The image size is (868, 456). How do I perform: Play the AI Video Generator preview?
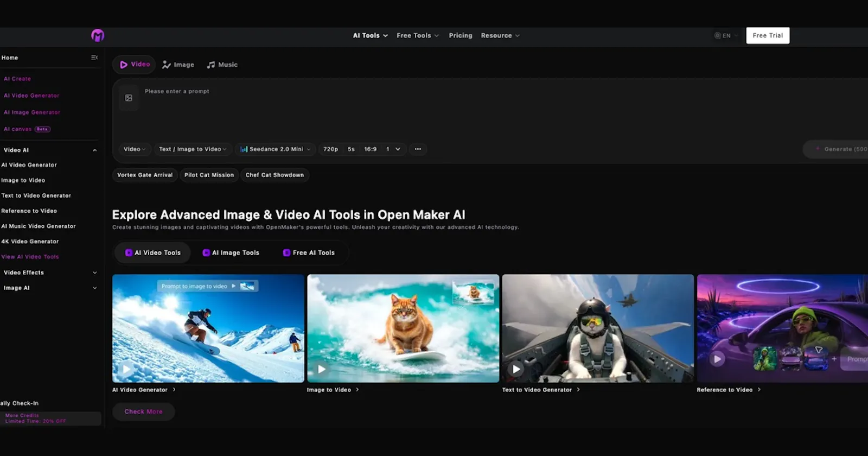126,369
